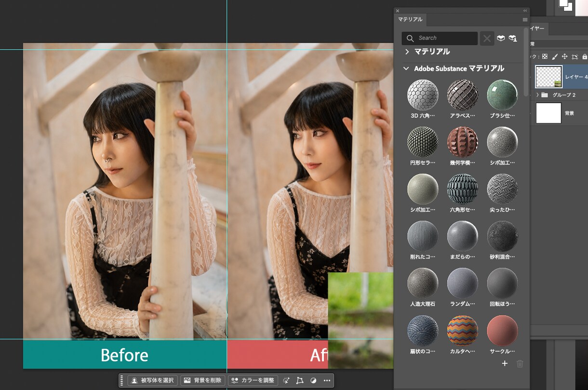
Task: Click the trash icon in Materials panel
Action: pyautogui.click(x=520, y=363)
